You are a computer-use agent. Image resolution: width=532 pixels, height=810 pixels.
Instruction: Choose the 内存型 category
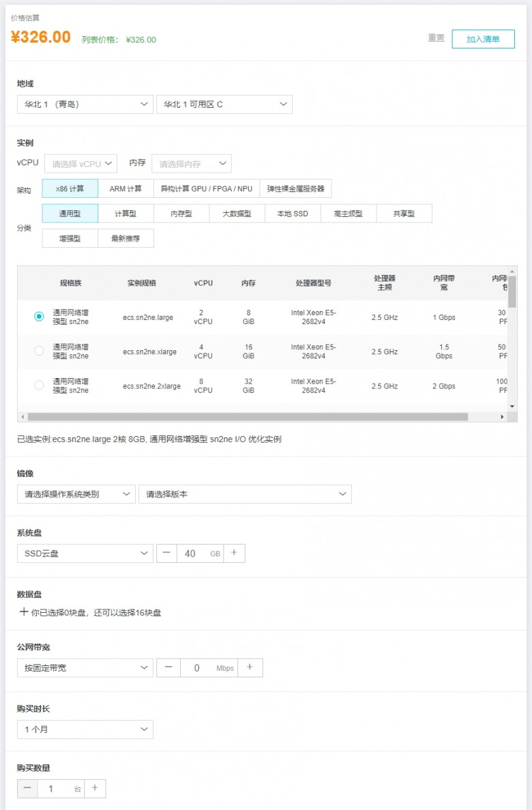181,214
